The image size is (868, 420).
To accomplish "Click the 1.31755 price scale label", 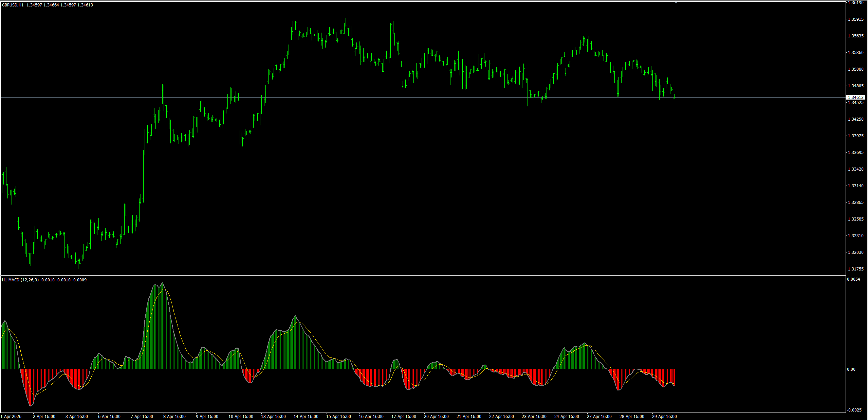I will [x=855, y=269].
